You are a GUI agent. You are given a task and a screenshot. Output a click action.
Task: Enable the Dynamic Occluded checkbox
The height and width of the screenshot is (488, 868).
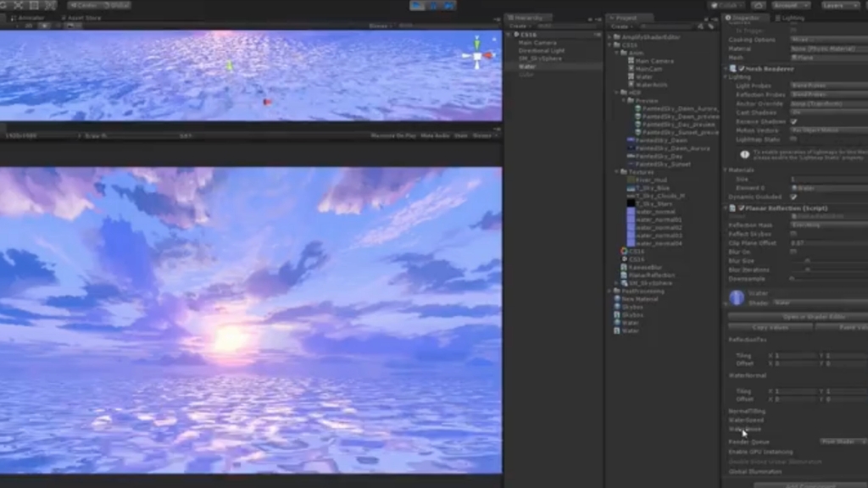(x=792, y=197)
